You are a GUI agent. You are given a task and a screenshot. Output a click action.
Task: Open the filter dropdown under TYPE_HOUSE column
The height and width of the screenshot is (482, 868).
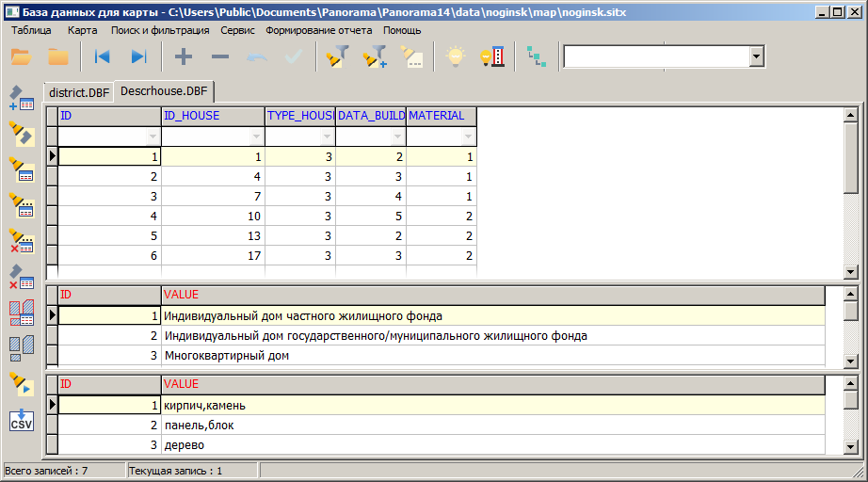(x=328, y=137)
